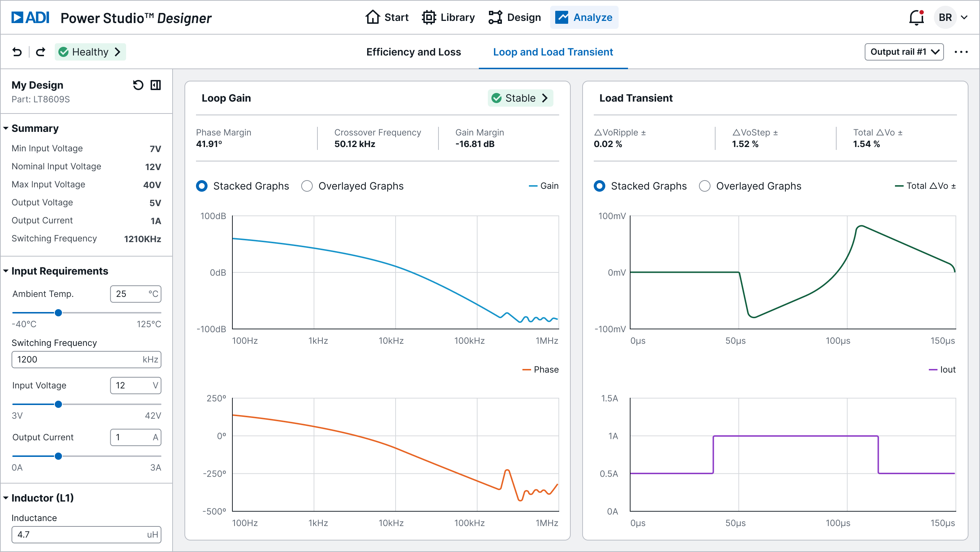Select Overlayed Graphs for Load Transient
Image resolution: width=980 pixels, height=552 pixels.
pyautogui.click(x=705, y=186)
